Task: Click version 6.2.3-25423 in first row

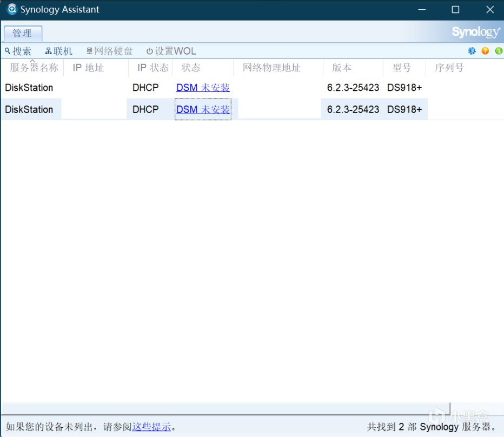Action: pos(353,88)
